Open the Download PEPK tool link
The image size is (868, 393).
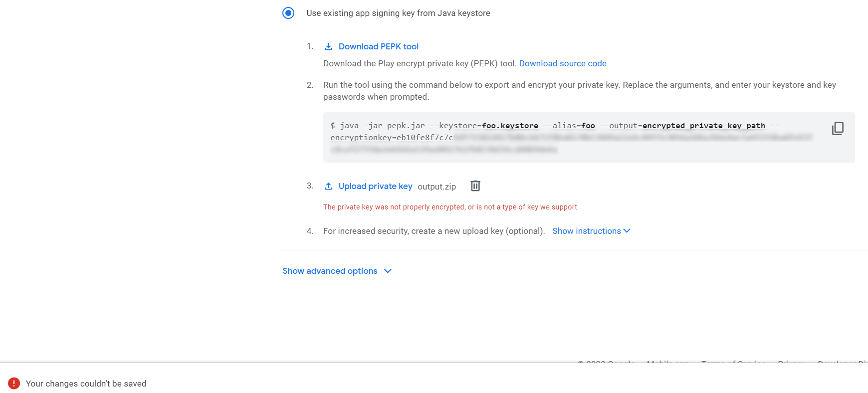pos(378,46)
